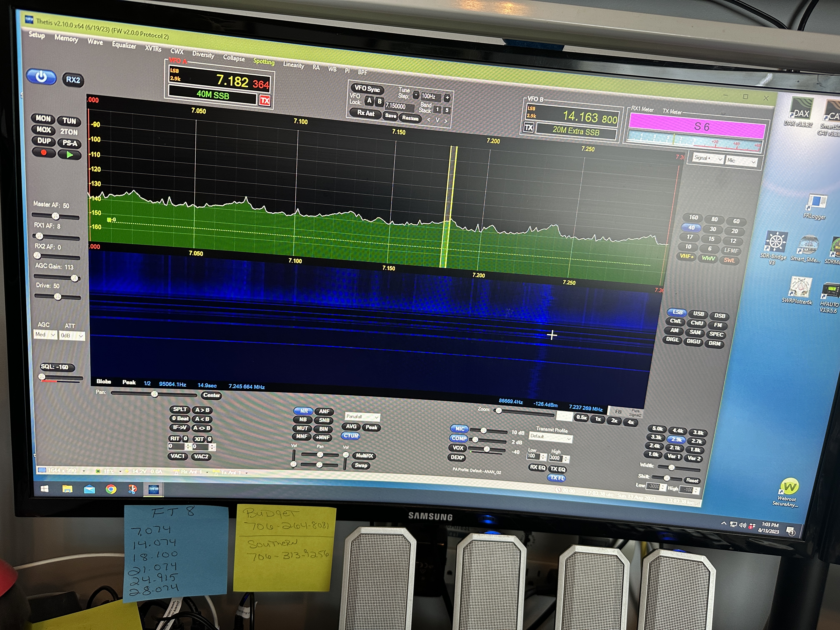The height and width of the screenshot is (630, 840).
Task: Click the blue power button
Action: 41,77
